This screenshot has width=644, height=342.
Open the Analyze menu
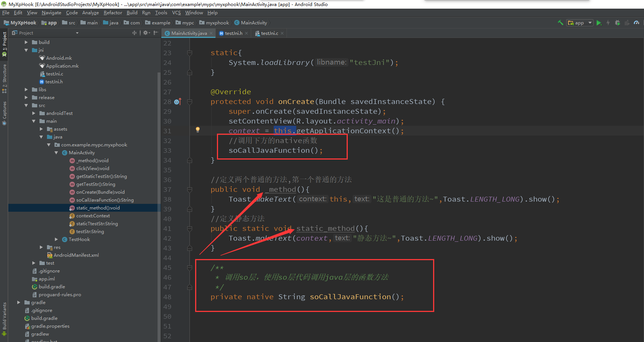point(91,13)
